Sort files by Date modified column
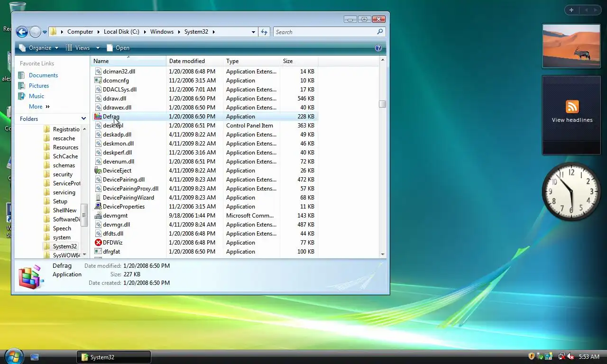Viewport: 607px width, 364px height. click(x=194, y=61)
